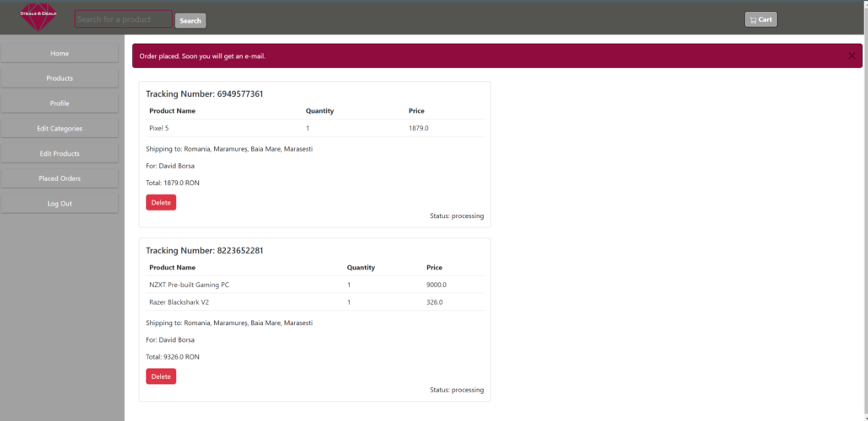This screenshot has height=421, width=868.
Task: Select NZXT Pre-built Gaming PC row
Action: pos(315,285)
